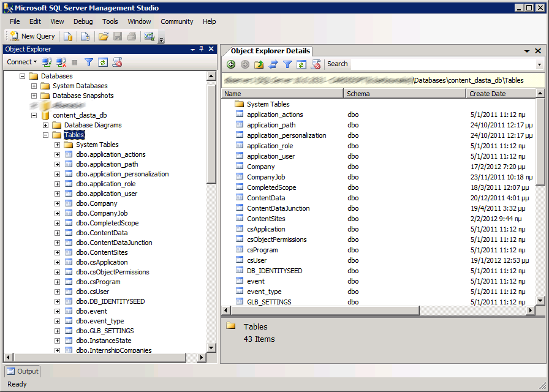Collapse the content_dasta_db database node

[x=34, y=115]
